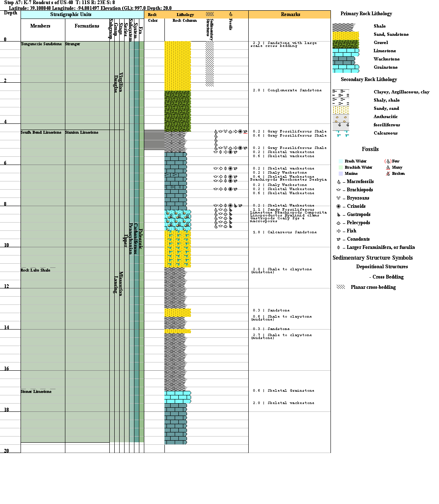Click the Brachiopods legend symbol
This screenshot has height=504, width=439.
coord(339,190)
